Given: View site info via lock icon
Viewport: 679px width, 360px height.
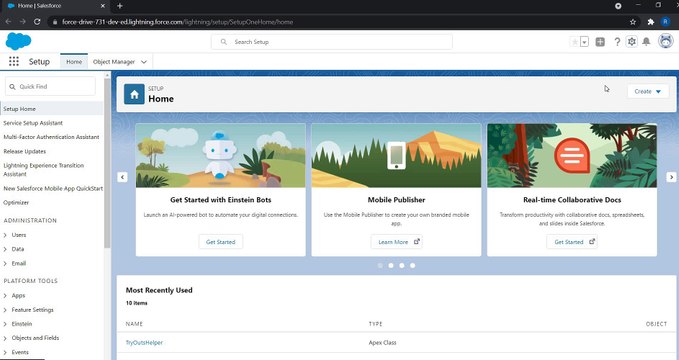Looking at the screenshot, I should coord(54,22).
